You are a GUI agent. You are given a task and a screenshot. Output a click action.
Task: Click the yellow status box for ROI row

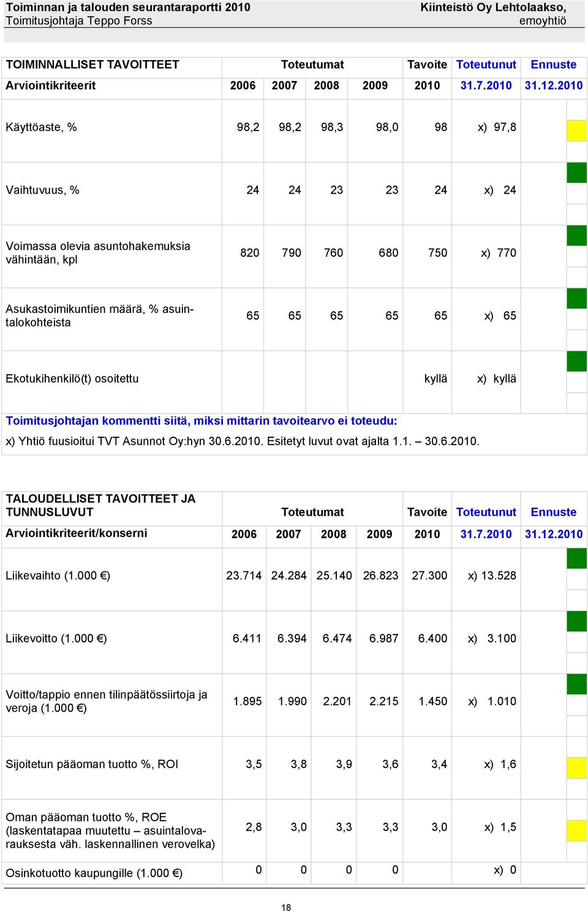pyautogui.click(x=576, y=767)
